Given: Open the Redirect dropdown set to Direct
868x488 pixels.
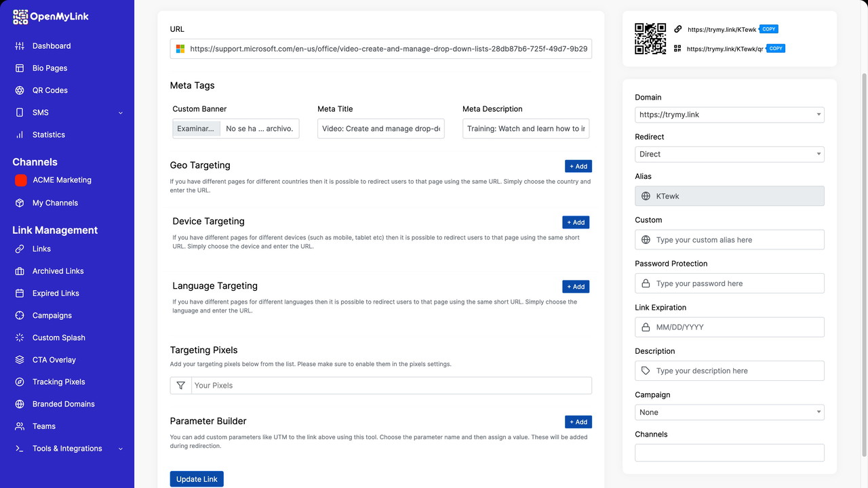Looking at the screenshot, I should (729, 154).
